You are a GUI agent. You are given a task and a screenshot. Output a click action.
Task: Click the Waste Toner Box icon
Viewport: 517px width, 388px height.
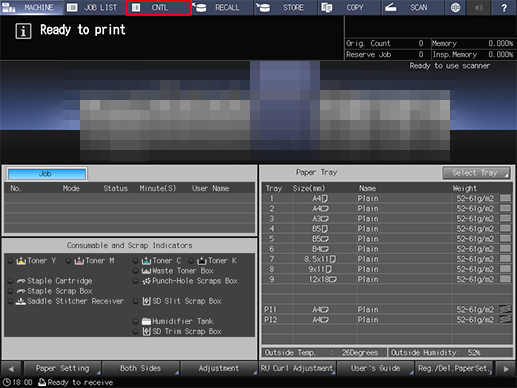pyautogui.click(x=146, y=271)
